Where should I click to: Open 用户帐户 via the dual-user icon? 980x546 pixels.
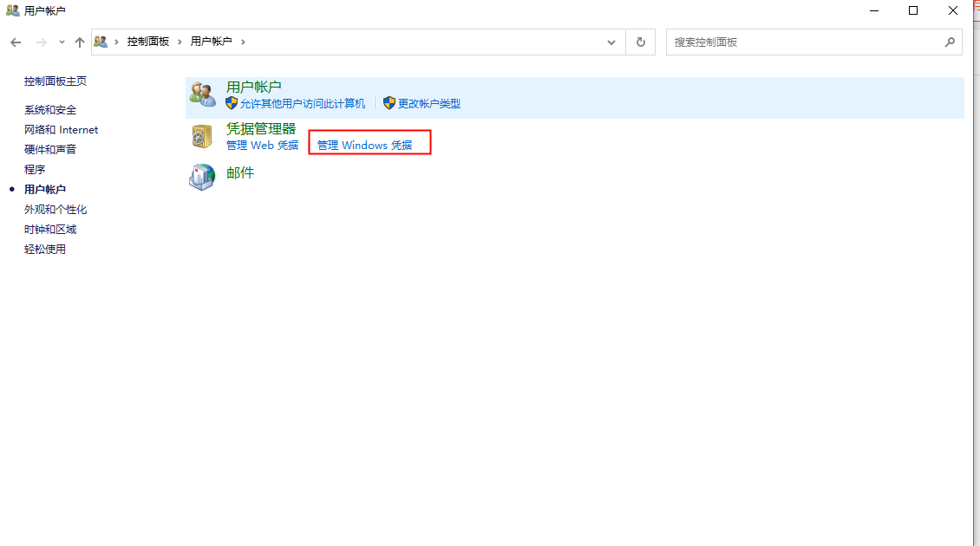click(x=202, y=94)
